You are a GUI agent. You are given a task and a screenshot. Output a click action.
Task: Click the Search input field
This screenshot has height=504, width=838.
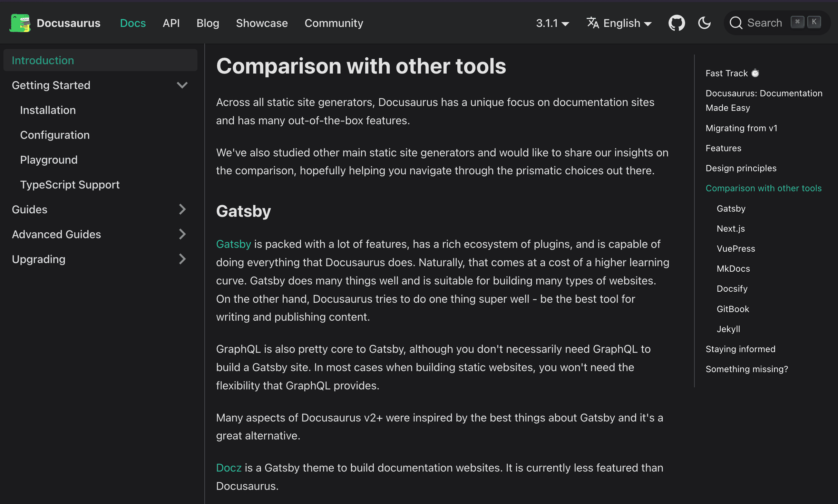coord(764,23)
